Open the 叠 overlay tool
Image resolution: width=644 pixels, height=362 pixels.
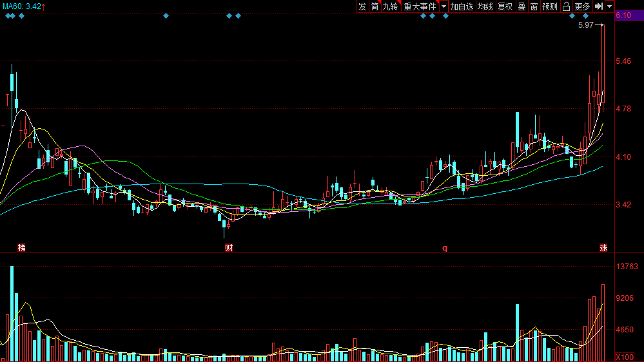[522, 6]
